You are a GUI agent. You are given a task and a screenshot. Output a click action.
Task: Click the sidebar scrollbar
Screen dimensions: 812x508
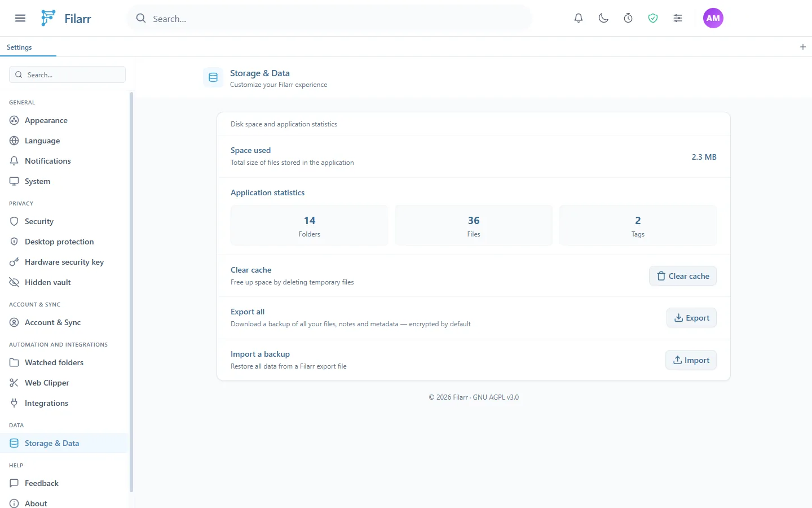131,292
